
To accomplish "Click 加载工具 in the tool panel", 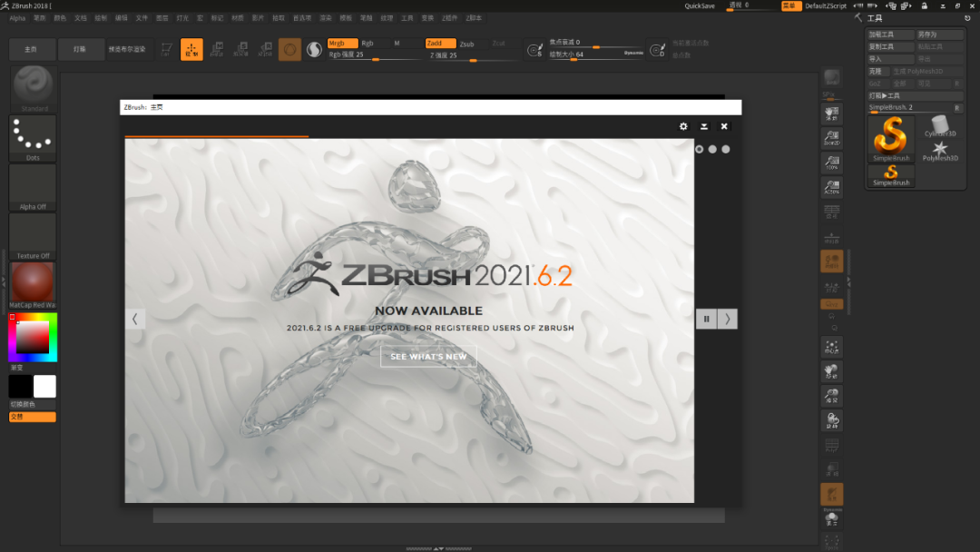I will pos(891,34).
